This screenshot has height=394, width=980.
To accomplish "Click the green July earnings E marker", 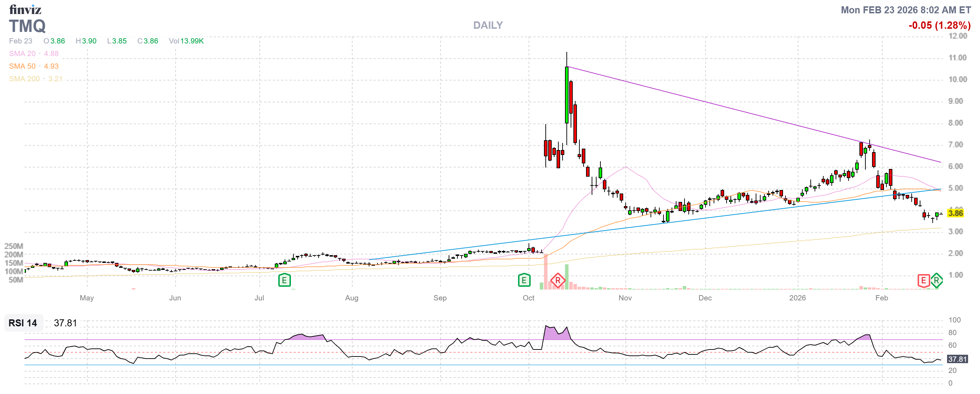I will coord(284,280).
